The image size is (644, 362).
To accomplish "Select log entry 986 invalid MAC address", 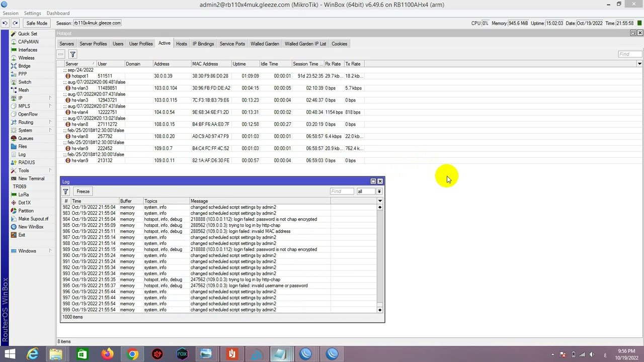I will [219, 231].
